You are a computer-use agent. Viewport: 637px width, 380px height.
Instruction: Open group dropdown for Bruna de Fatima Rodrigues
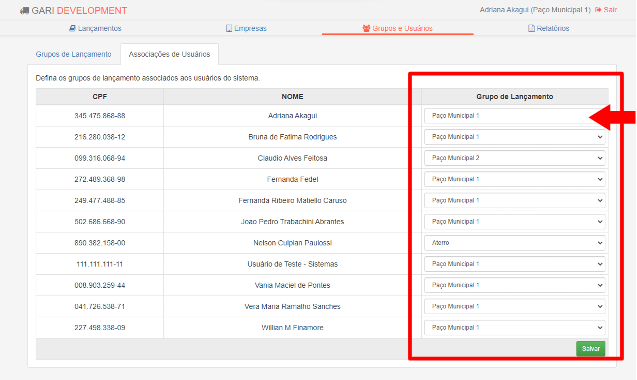click(514, 137)
